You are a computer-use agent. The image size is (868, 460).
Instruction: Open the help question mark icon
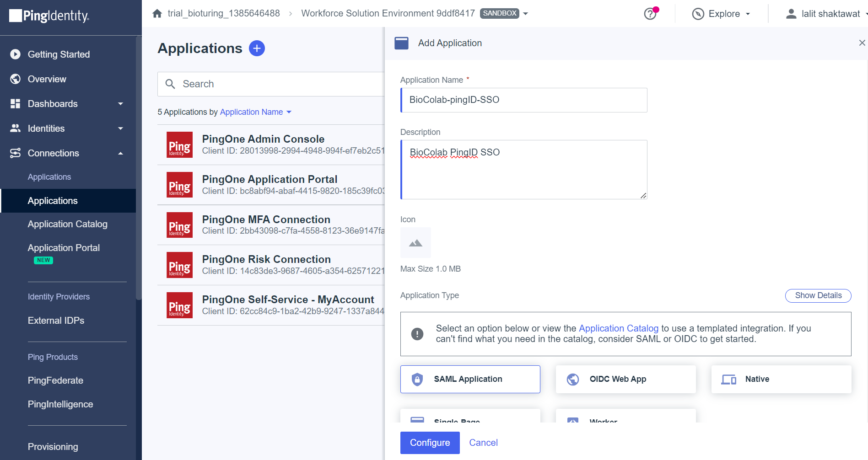[x=650, y=14]
